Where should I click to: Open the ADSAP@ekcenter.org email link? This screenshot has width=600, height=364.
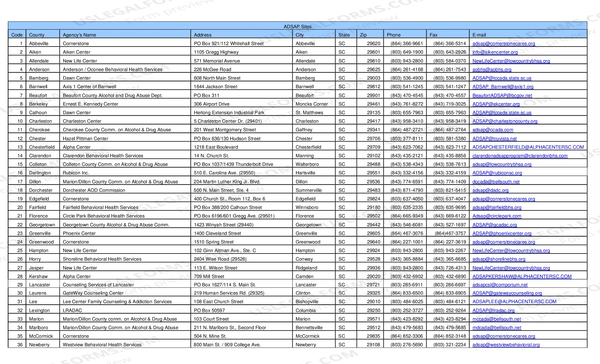tap(496, 104)
